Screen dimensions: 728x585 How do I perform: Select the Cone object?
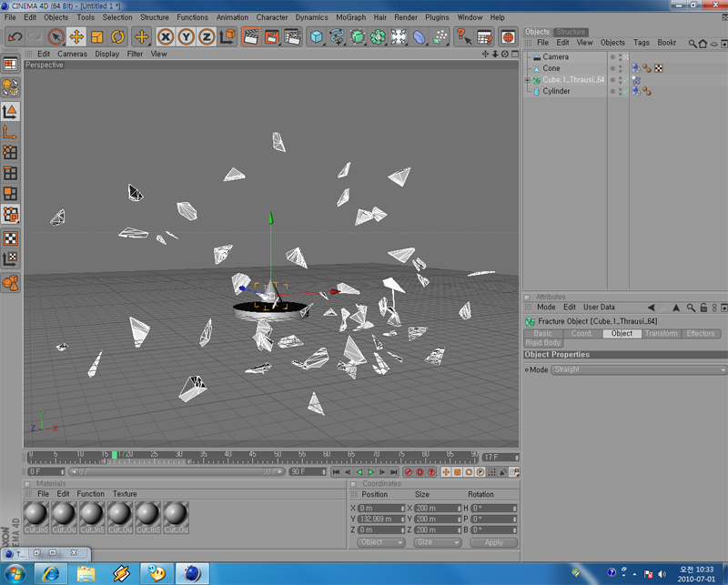click(x=551, y=68)
